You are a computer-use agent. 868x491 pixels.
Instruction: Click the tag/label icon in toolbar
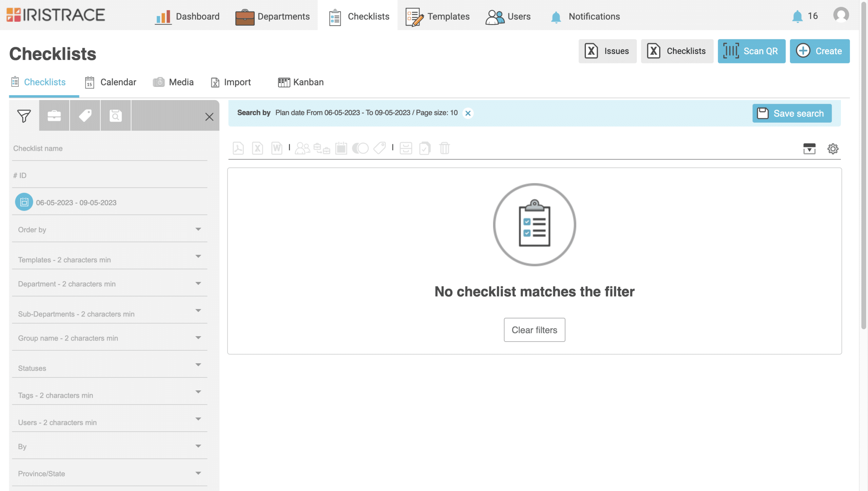pyautogui.click(x=380, y=148)
